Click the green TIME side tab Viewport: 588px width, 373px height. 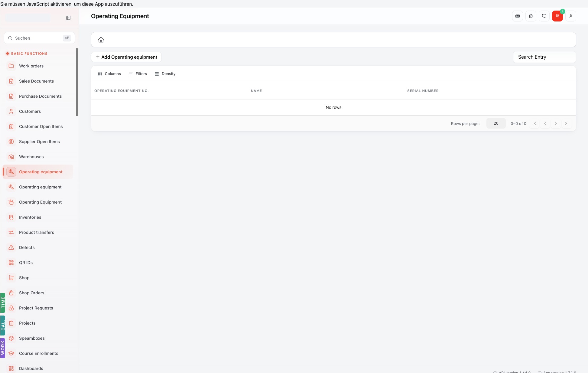point(3,303)
